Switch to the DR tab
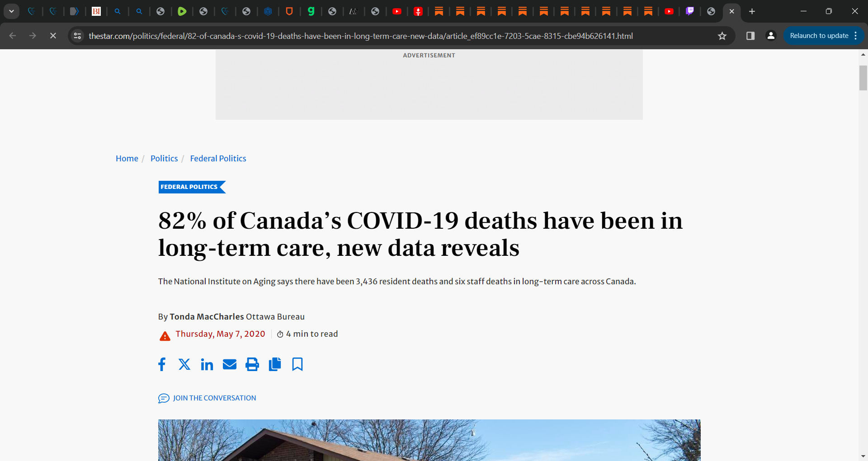The width and height of the screenshot is (868, 461). pos(354,11)
